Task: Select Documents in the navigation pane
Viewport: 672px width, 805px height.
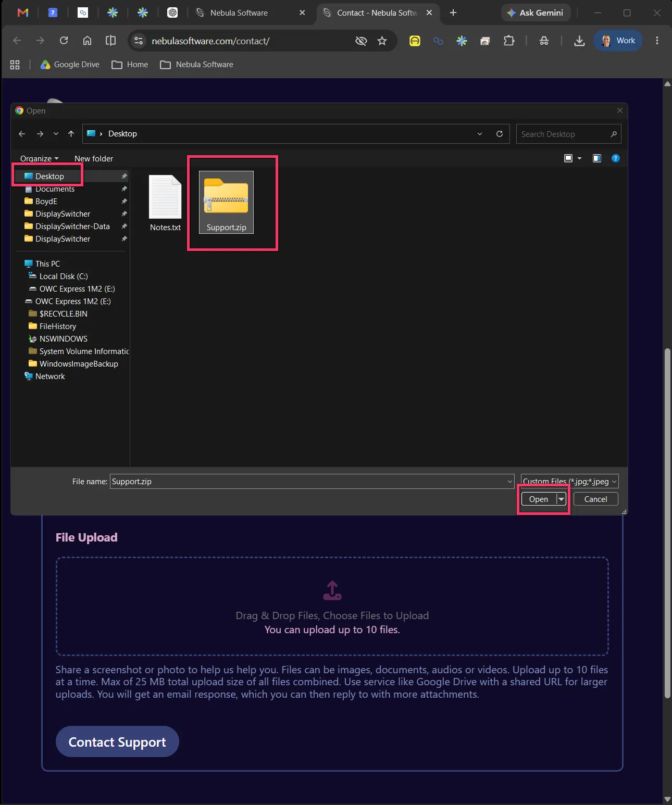Action: point(55,189)
